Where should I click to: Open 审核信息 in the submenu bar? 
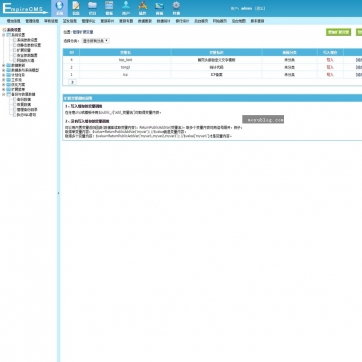click(x=51, y=21)
